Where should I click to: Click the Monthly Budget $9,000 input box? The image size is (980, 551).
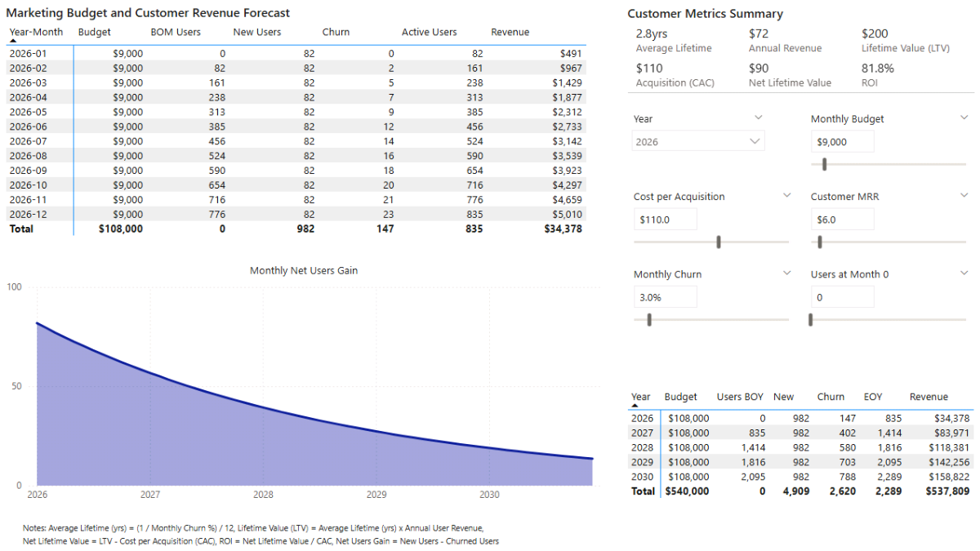pos(842,141)
